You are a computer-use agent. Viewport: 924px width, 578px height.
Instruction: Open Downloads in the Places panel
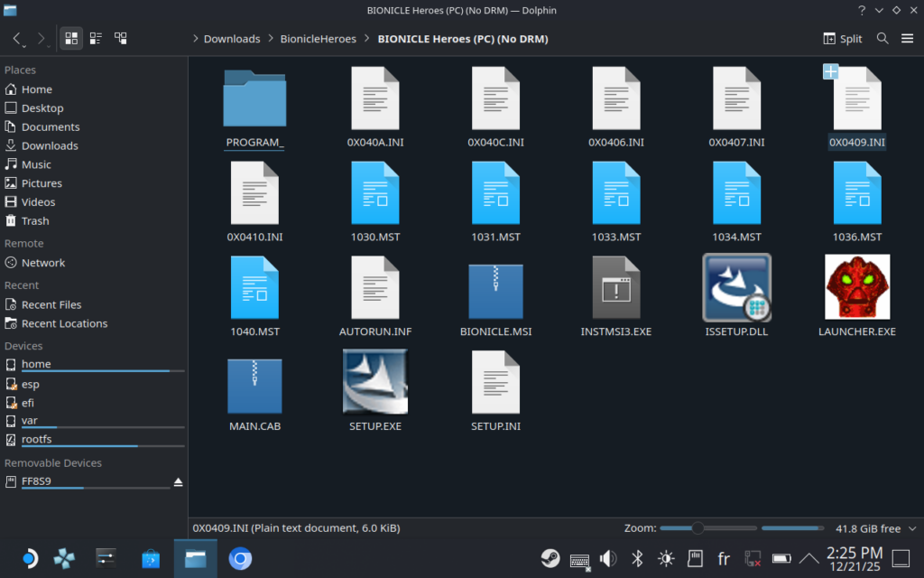pos(50,145)
